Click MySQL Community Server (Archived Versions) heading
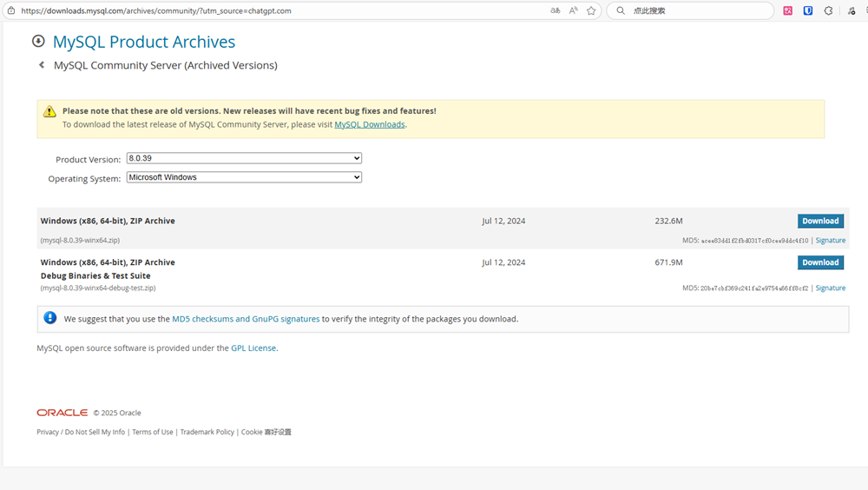 click(x=166, y=65)
